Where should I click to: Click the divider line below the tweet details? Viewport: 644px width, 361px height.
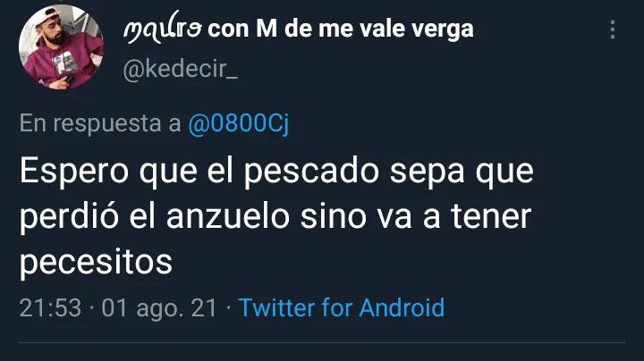(x=322, y=341)
